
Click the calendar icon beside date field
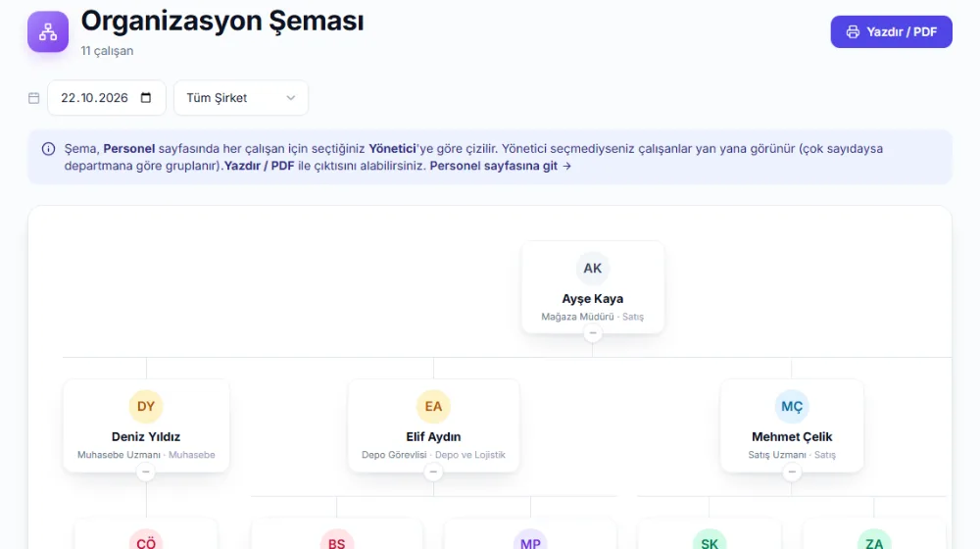pyautogui.click(x=34, y=98)
